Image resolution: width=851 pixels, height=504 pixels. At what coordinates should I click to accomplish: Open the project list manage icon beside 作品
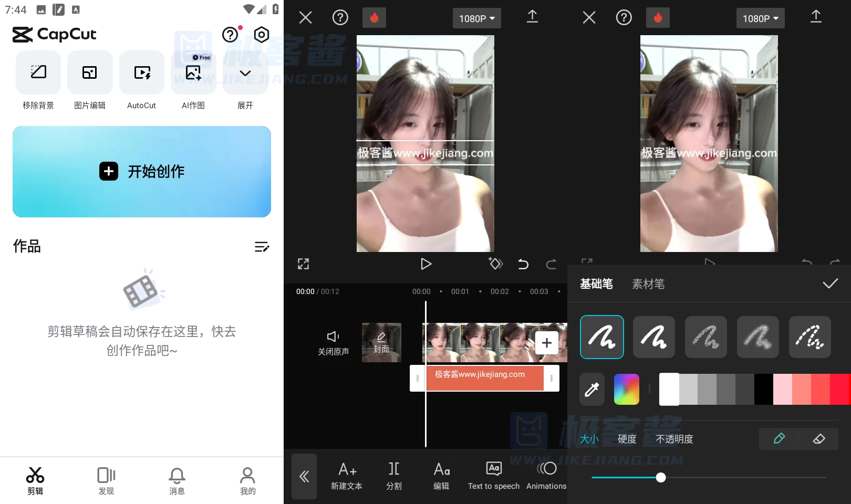[x=262, y=247]
